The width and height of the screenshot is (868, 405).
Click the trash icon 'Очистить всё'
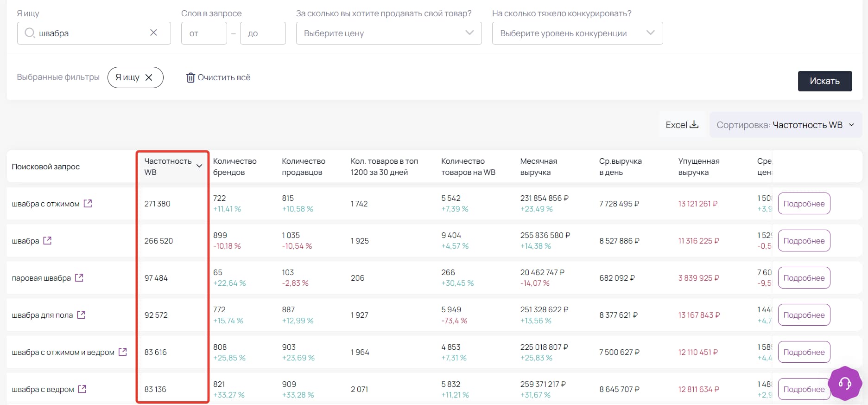(x=190, y=77)
